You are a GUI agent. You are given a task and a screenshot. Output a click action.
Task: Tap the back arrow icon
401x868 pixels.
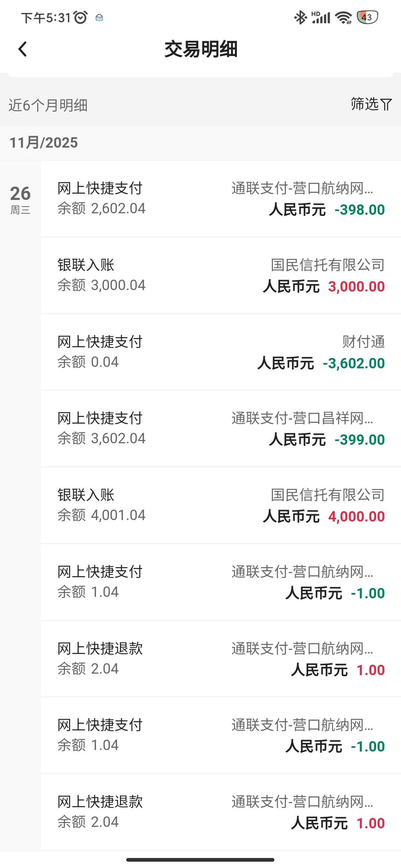(23, 49)
